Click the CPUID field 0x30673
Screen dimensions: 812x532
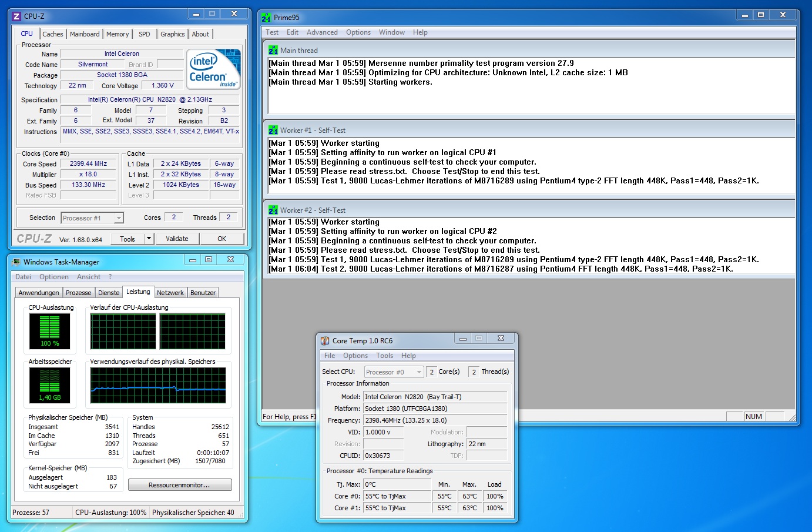(383, 456)
